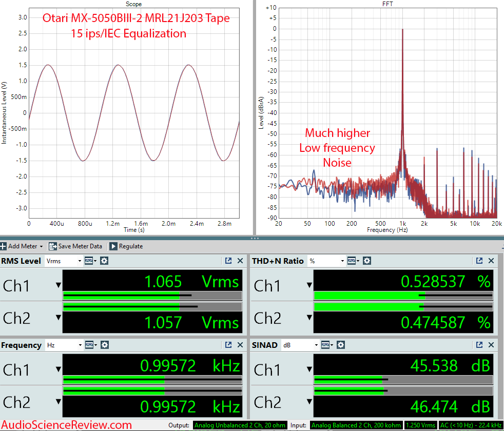Screen dimensions: 504x431
Task: Click the 45.538 dB SINAD reading
Action: point(450,366)
